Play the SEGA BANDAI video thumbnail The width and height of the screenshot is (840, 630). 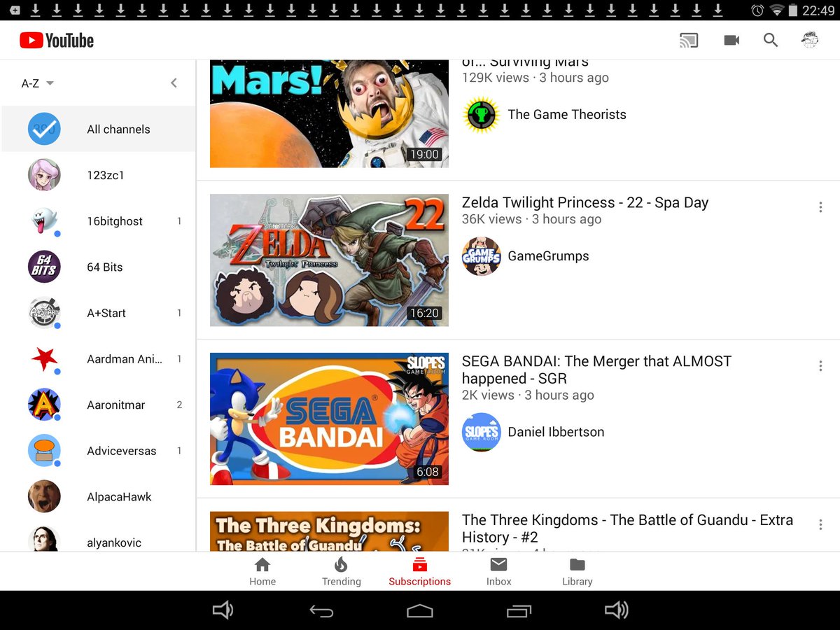[329, 419]
